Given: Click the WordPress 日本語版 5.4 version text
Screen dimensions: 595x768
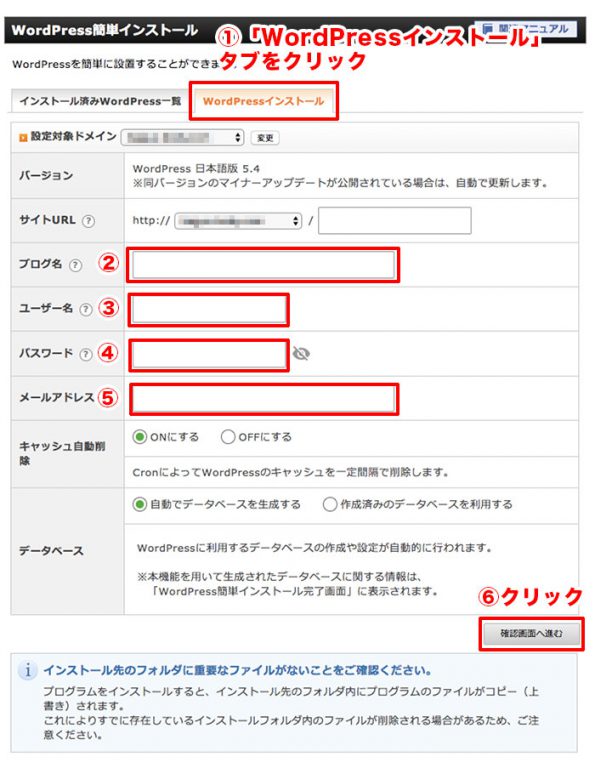Looking at the screenshot, I should point(196,168).
